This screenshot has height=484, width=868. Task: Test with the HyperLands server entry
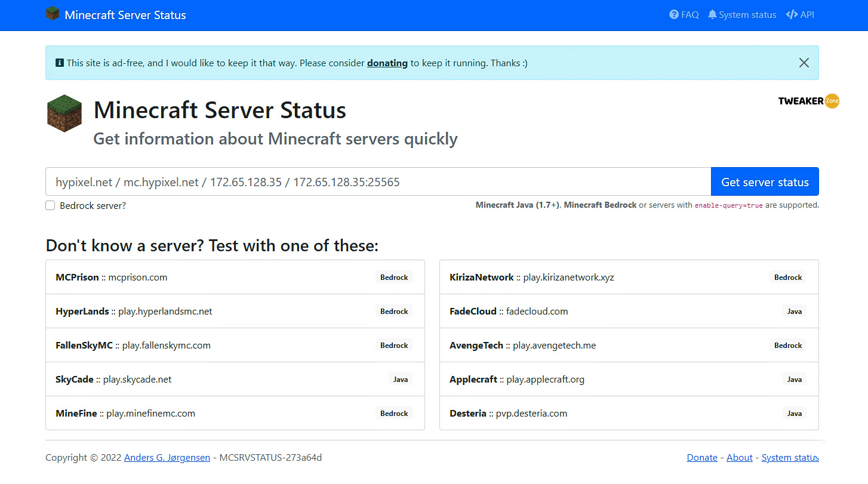pos(235,311)
